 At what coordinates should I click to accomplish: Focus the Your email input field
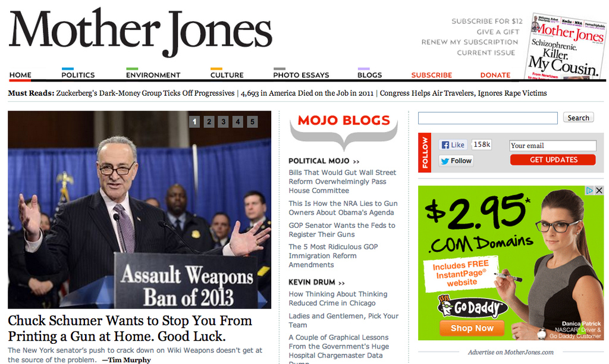[553, 146]
